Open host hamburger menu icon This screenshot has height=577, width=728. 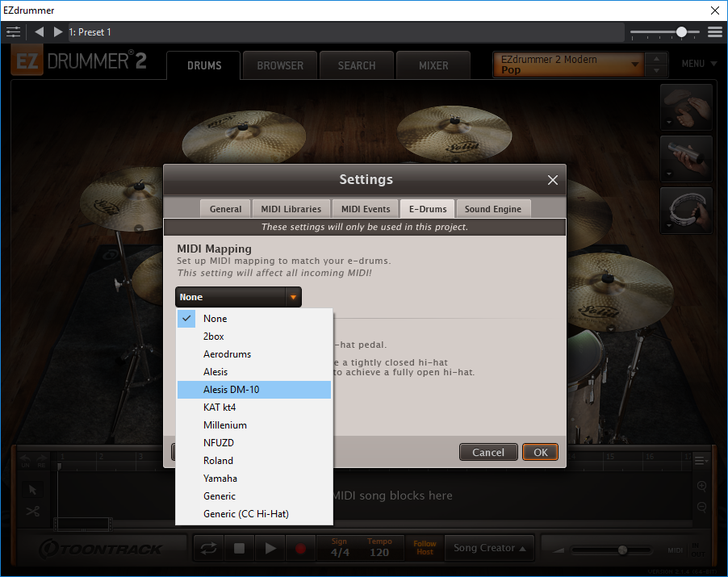(715, 32)
